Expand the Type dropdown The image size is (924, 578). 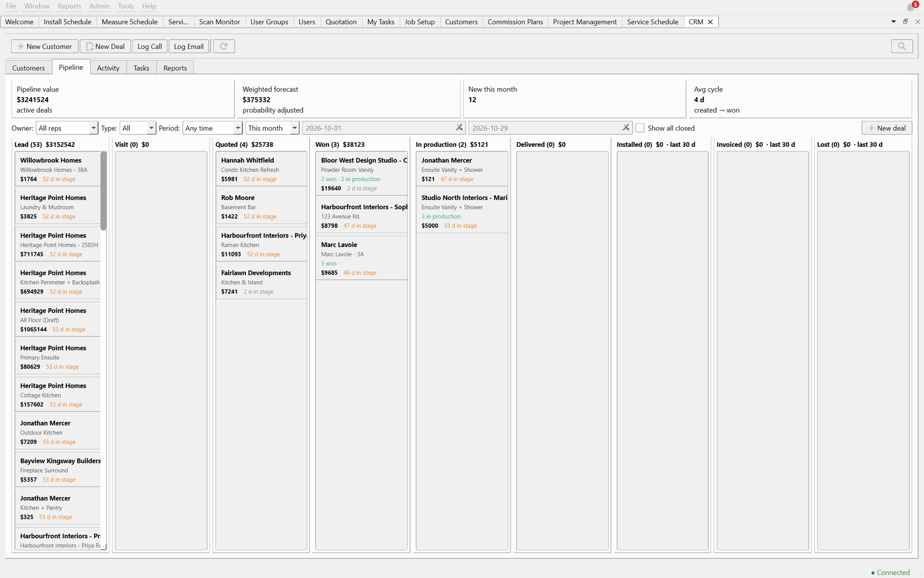coord(138,128)
